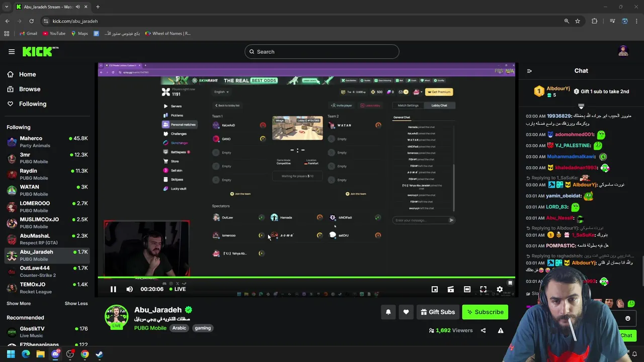644x362 pixels.
Task: Click the KICK logo
Action: 40,51
